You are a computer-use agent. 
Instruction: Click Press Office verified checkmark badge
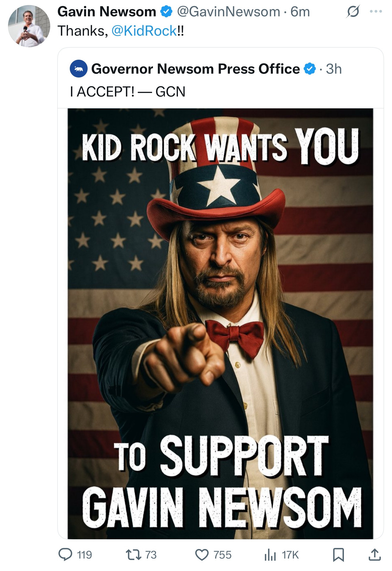point(310,69)
